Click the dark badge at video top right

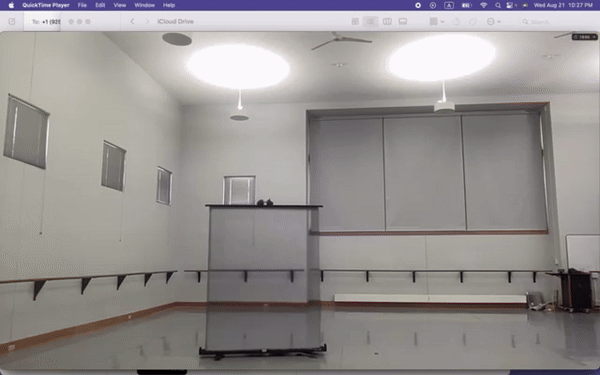pos(584,37)
